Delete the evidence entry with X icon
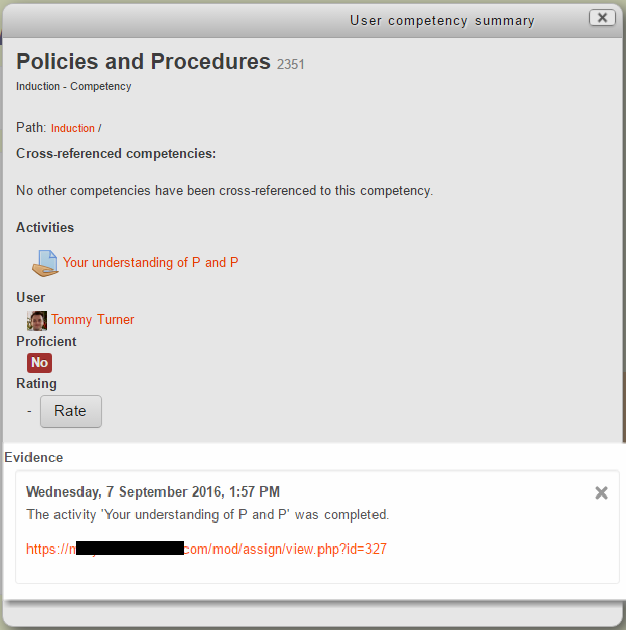626x630 pixels. pyautogui.click(x=601, y=492)
